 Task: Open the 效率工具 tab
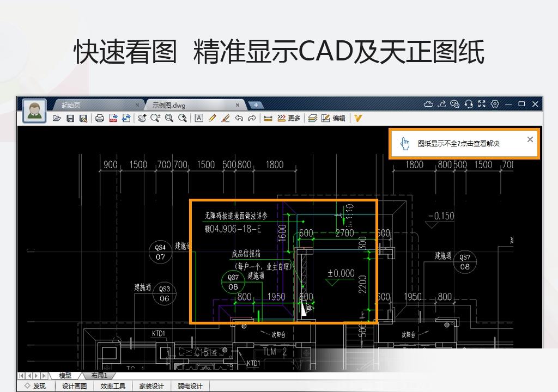pyautogui.click(x=113, y=386)
